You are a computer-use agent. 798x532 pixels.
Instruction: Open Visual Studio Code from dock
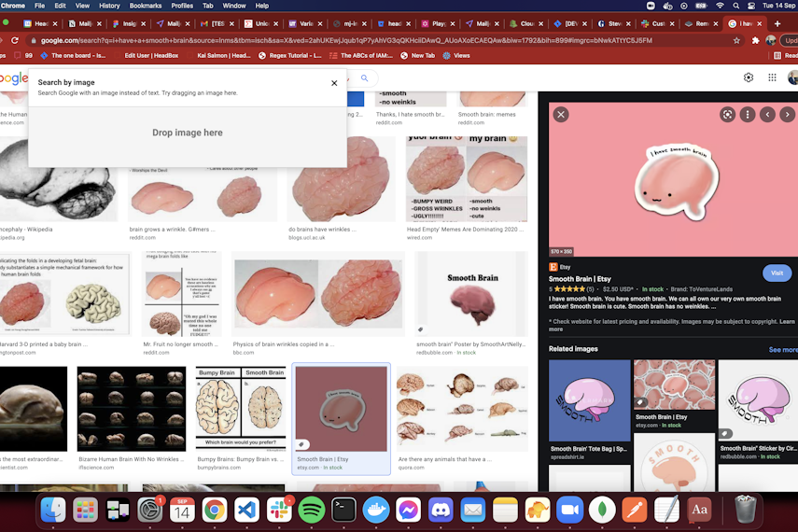(246, 510)
